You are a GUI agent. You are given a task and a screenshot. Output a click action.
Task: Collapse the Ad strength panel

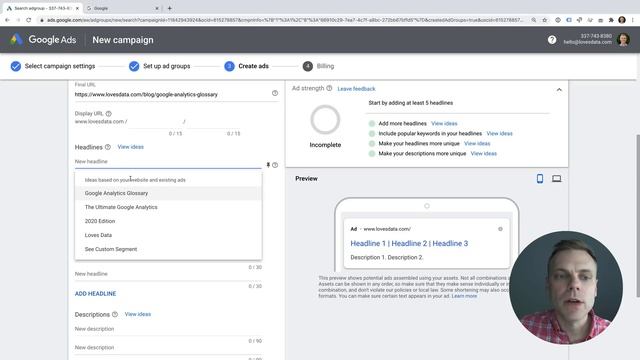pos(559,89)
